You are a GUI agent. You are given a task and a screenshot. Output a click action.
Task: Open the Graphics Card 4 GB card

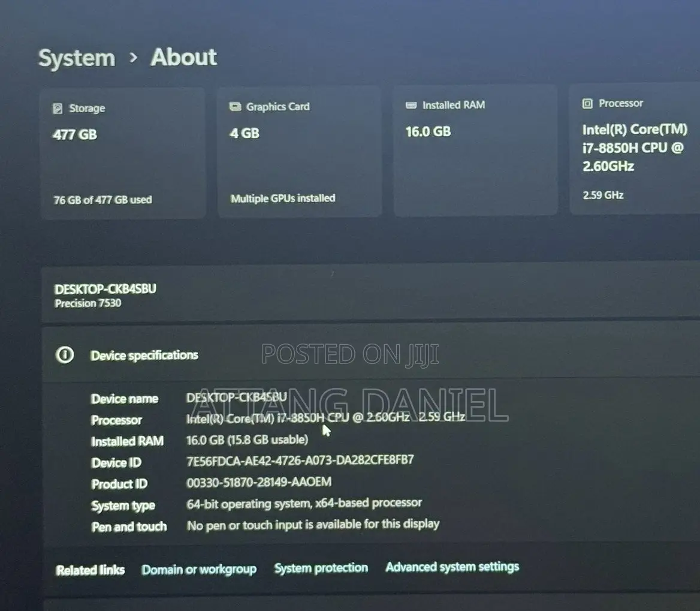pos(299,152)
